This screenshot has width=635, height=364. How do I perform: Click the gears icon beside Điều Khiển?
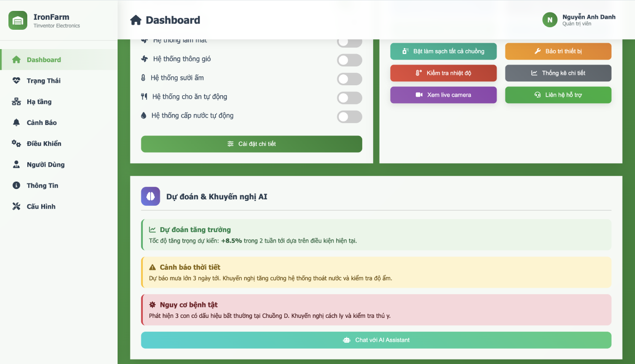16,143
